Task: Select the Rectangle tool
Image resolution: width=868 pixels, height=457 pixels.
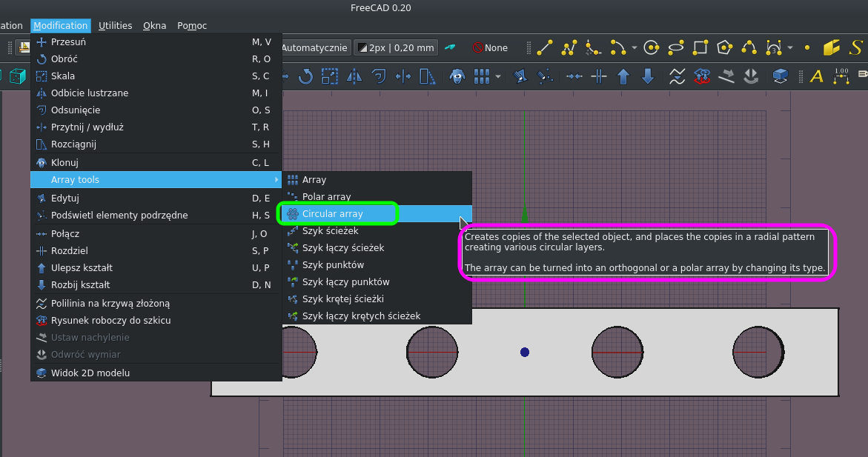Action: pyautogui.click(x=699, y=47)
